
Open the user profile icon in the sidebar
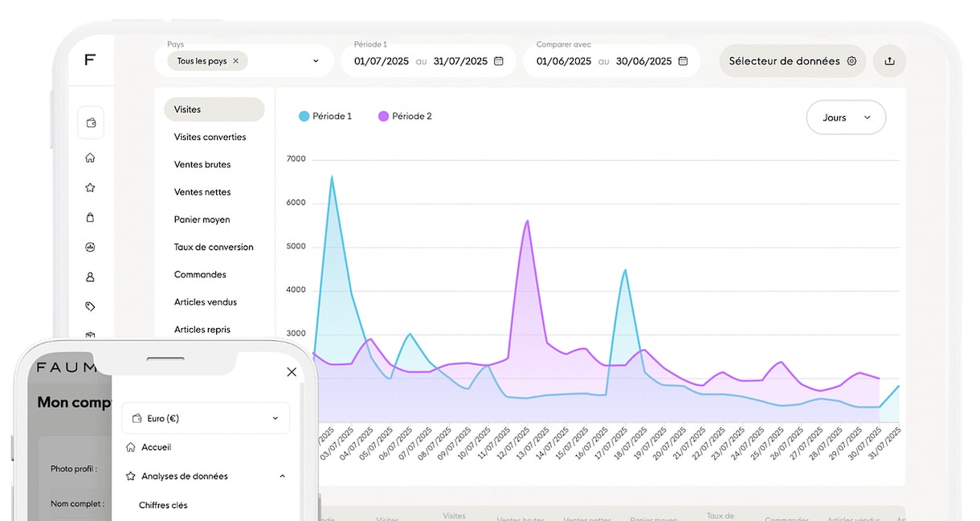90,277
